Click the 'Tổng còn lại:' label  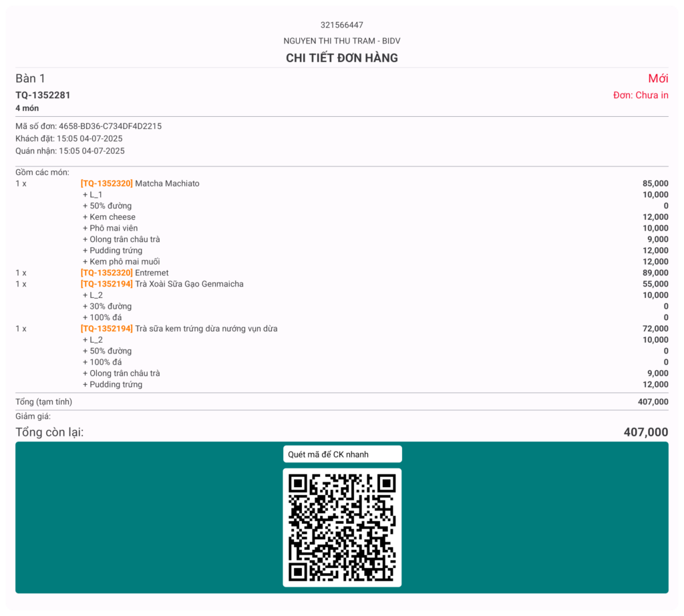[x=49, y=432]
